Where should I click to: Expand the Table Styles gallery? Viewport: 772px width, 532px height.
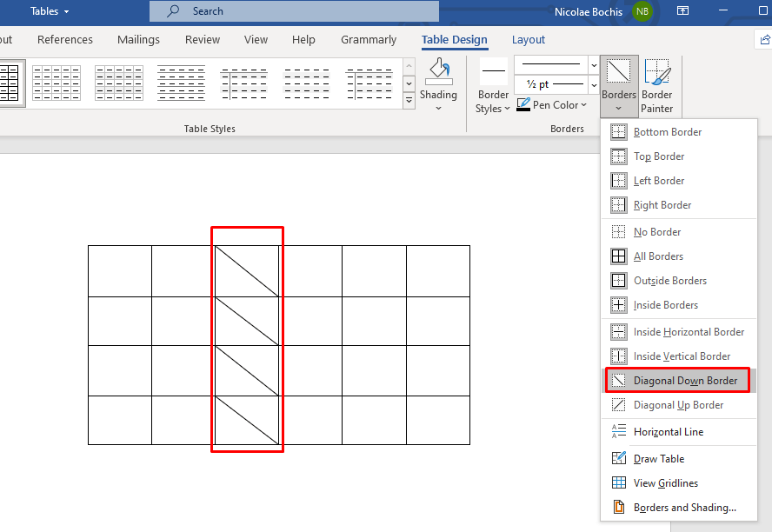tap(409, 100)
